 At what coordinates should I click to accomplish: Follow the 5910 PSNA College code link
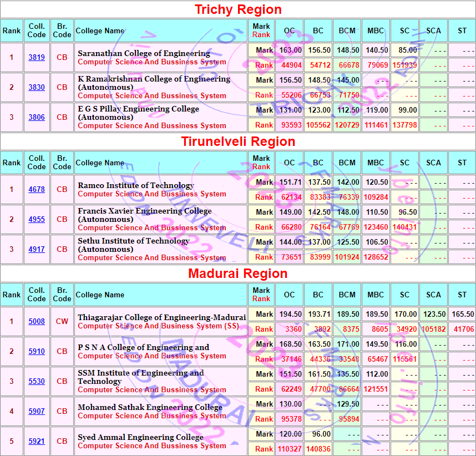[x=37, y=351]
